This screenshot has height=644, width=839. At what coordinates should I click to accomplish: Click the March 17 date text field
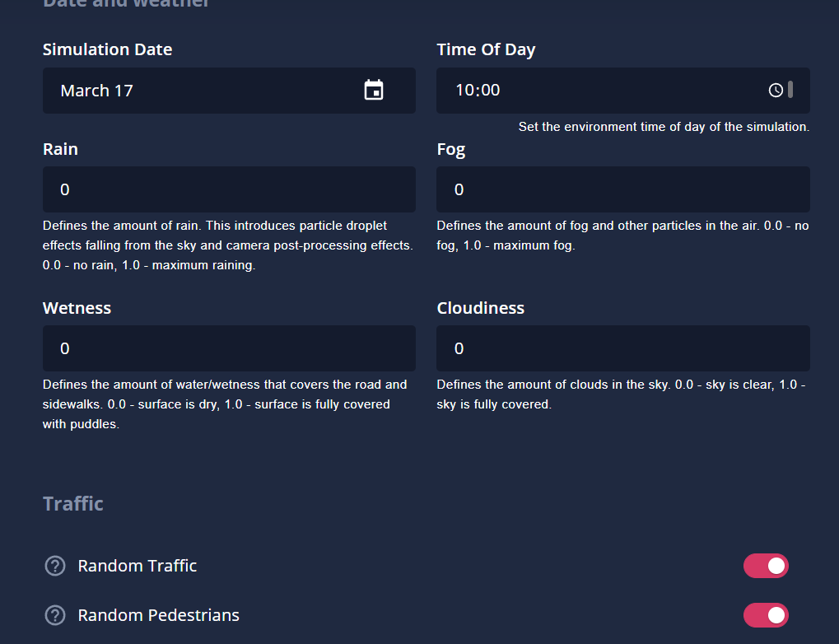229,91
